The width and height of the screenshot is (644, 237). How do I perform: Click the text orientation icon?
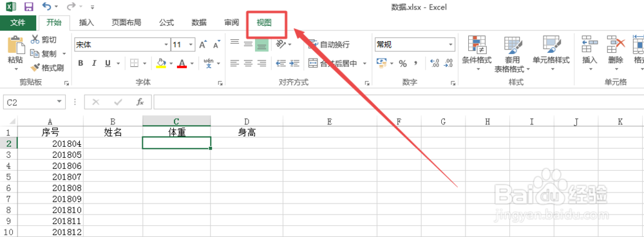[x=281, y=44]
